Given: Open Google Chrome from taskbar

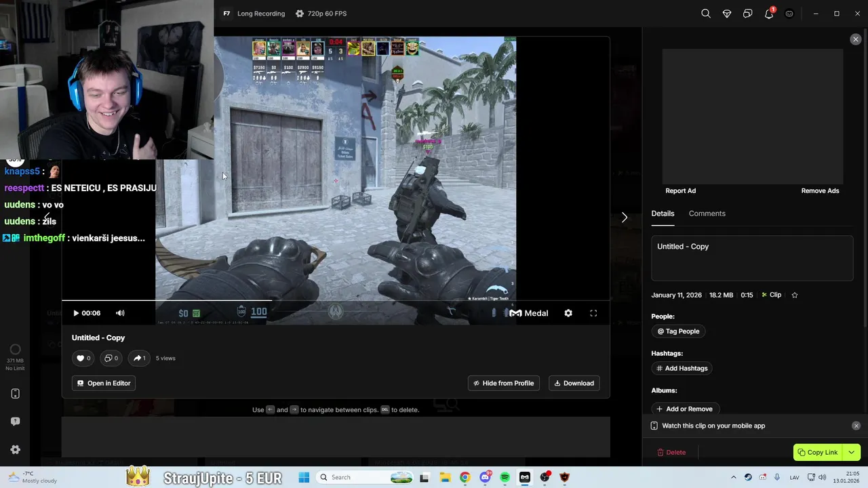Looking at the screenshot, I should (x=465, y=477).
